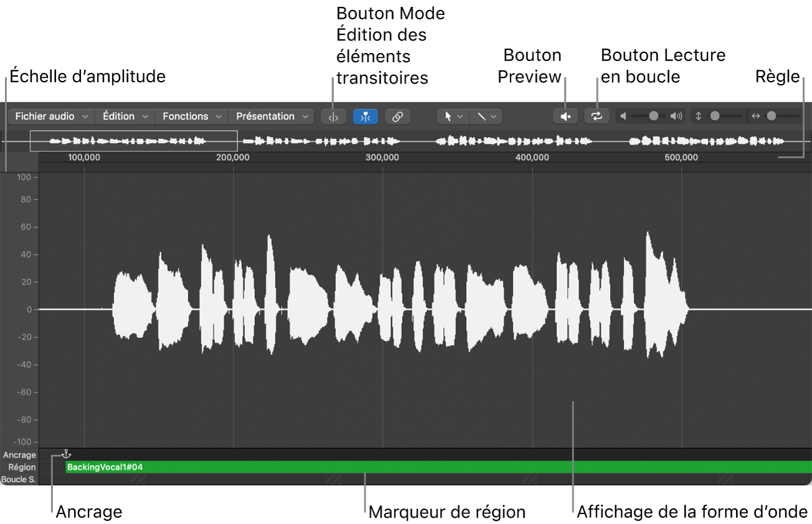The width and height of the screenshot is (812, 524).
Task: Click the -60 amplitude scale value
Action: pos(24,393)
